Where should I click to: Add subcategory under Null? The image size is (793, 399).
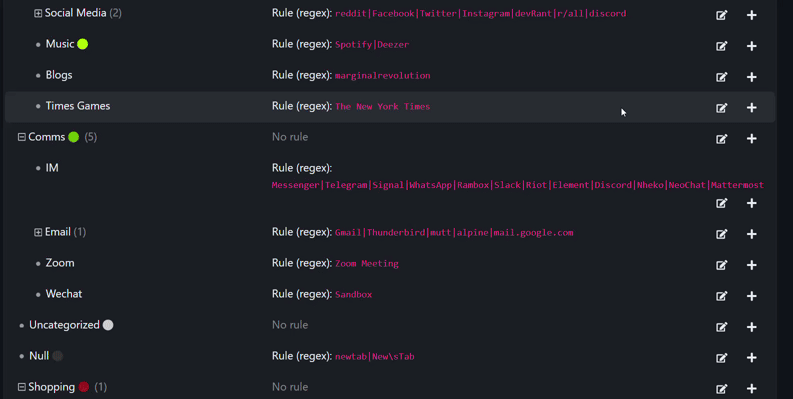tap(752, 358)
